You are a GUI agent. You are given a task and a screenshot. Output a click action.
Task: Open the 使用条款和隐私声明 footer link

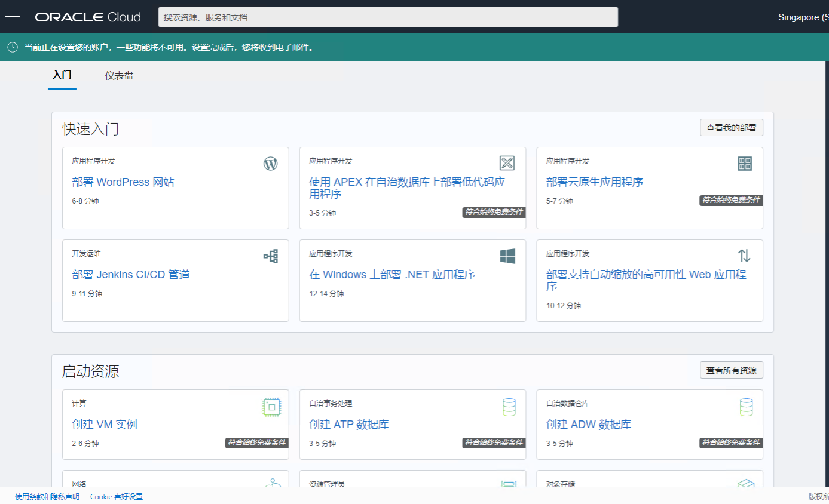point(47,496)
